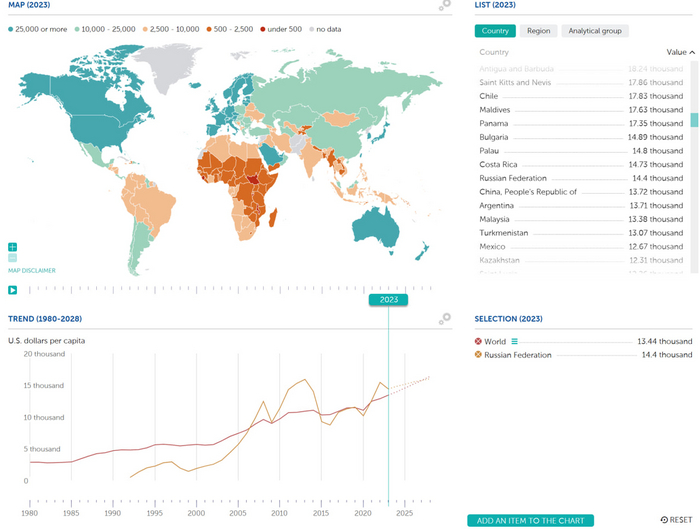
Task: Open the list icon next to World
Action: pyautogui.click(x=515, y=341)
